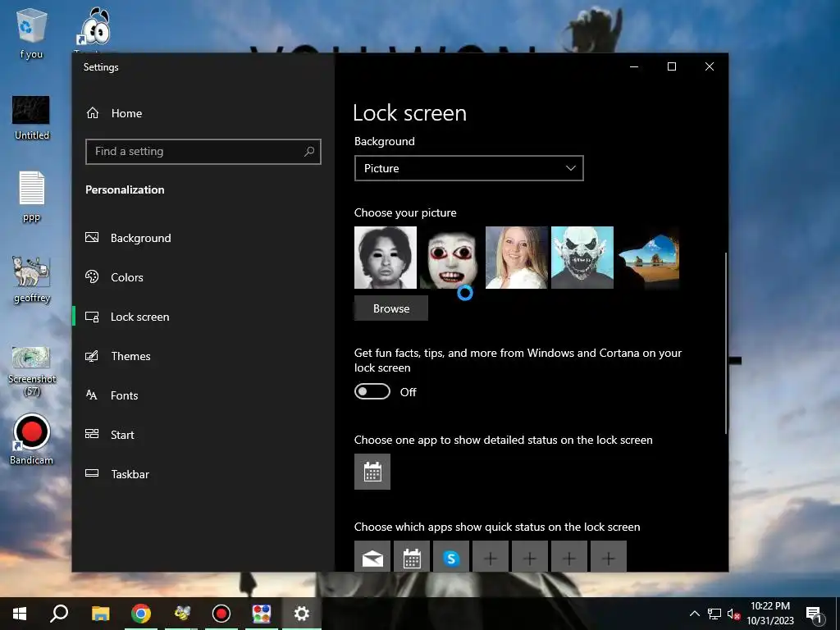Toggle fun facts and tips switch
Screen dimensions: 840x630
coord(372,391)
